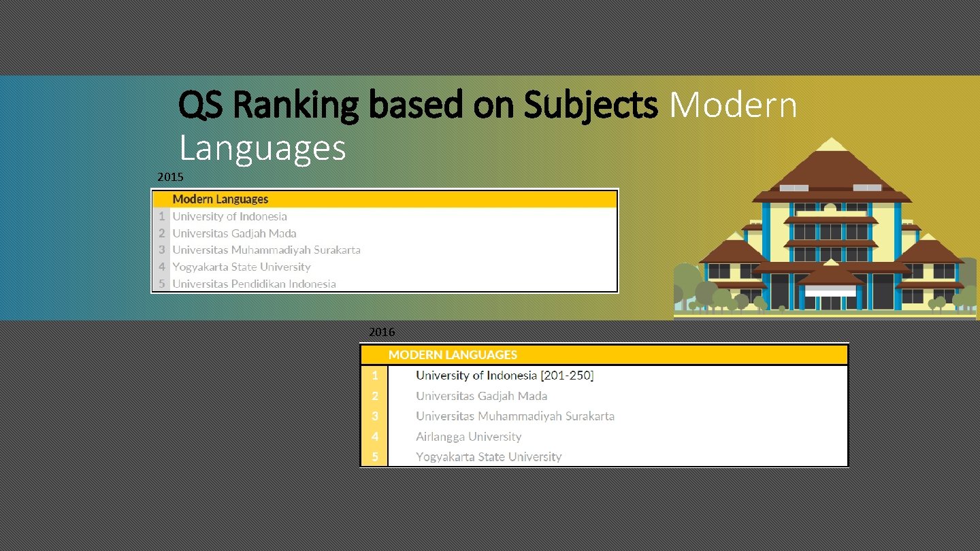This screenshot has height=551, width=980.
Task: Click rank number 5 beside Universitas Pendidikan Indonesia
Action: [x=161, y=284]
